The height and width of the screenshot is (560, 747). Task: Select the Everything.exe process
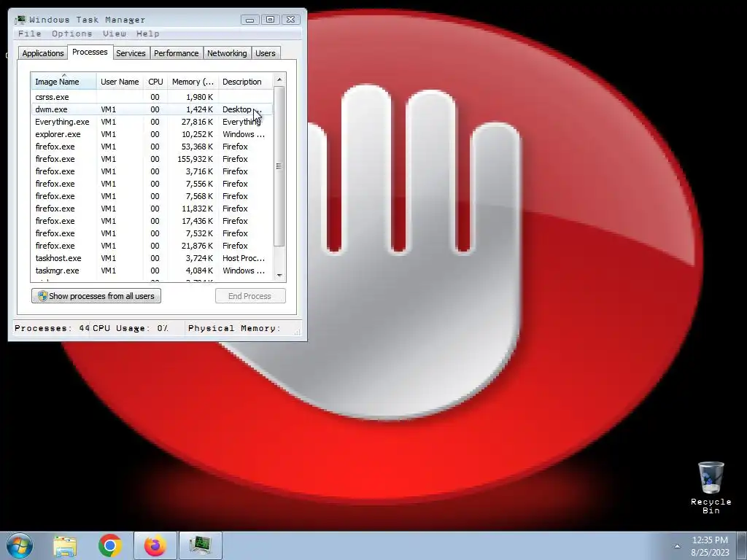152,122
